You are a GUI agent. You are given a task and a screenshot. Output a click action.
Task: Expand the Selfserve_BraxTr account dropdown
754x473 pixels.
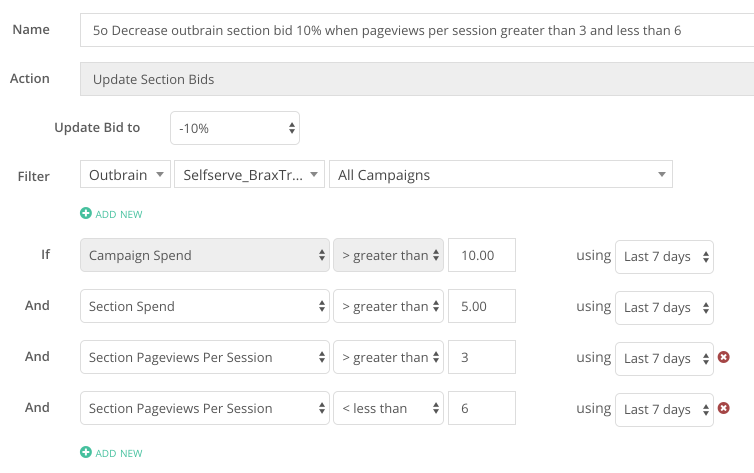point(249,175)
